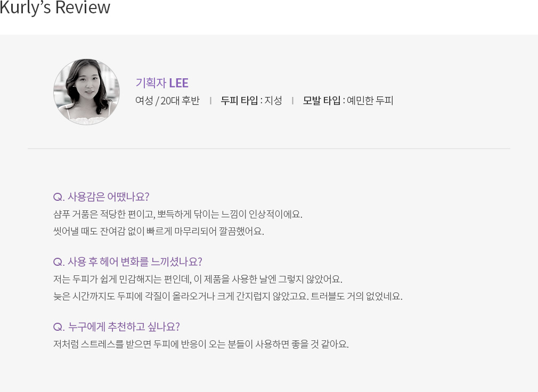Viewport: 538px width, 392px height.
Task: Click the question Q. 사용감은 어땠나요?
Action: click(x=101, y=197)
